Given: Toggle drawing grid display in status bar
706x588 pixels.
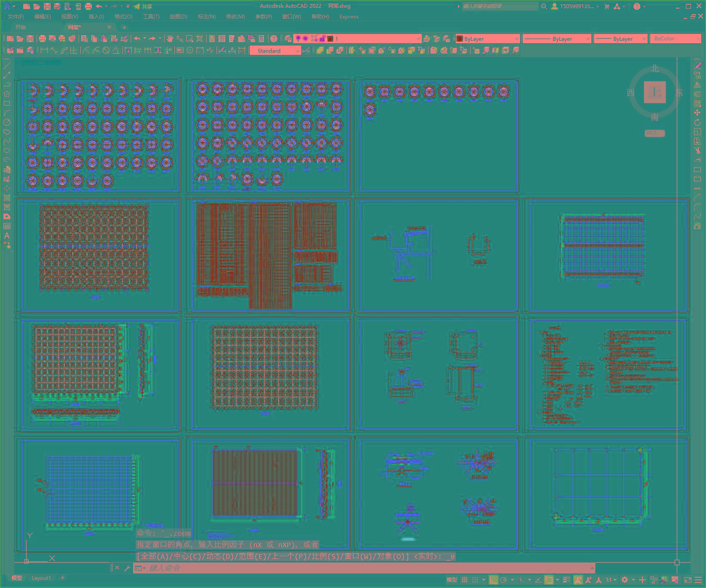Looking at the screenshot, I should [464, 580].
